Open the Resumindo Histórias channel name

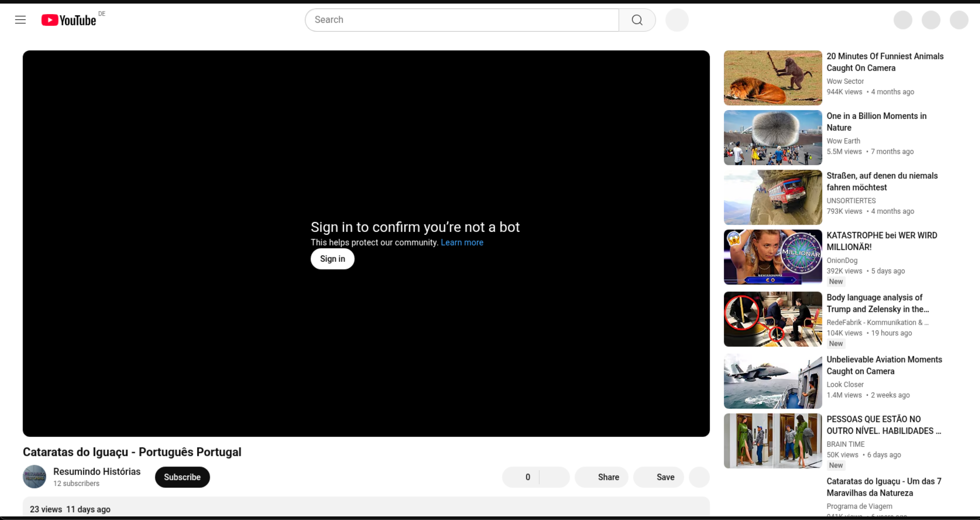pos(97,471)
